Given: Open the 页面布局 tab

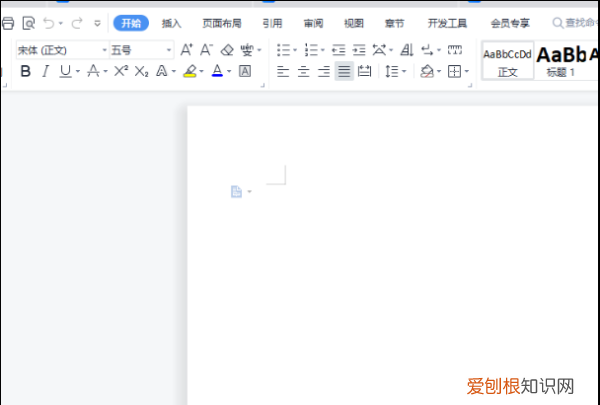Looking at the screenshot, I should 222,23.
